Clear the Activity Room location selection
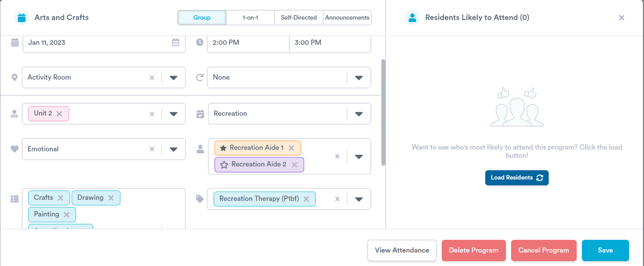 click(152, 78)
